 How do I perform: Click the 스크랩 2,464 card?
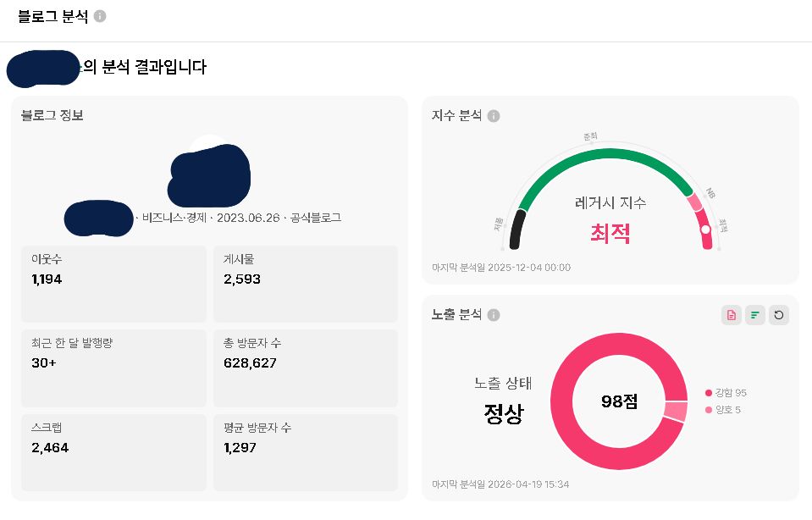point(113,451)
